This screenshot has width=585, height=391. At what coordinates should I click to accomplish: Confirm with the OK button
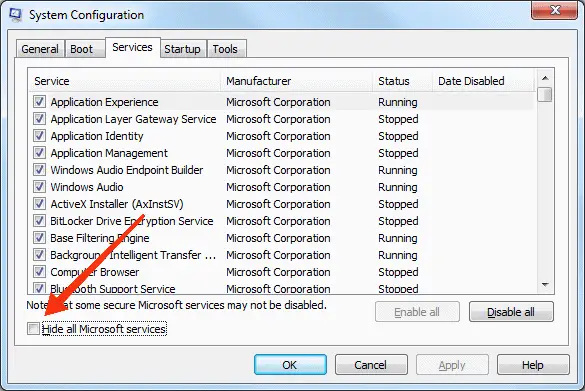click(290, 365)
